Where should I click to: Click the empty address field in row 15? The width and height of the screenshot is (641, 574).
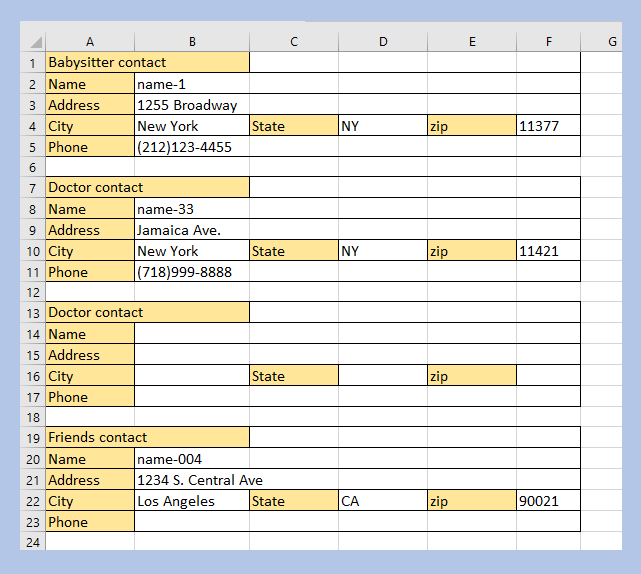pyautogui.click(x=357, y=354)
